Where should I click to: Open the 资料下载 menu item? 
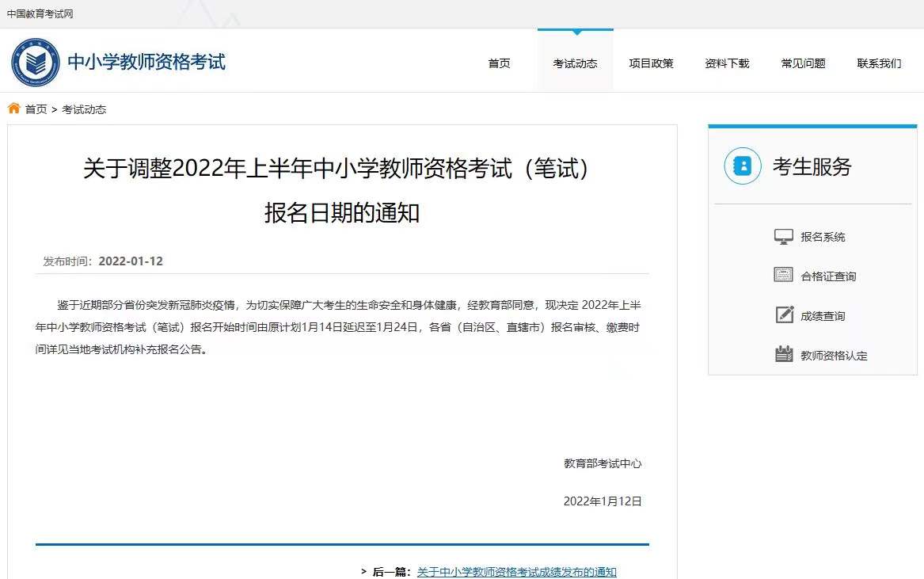[x=727, y=63]
